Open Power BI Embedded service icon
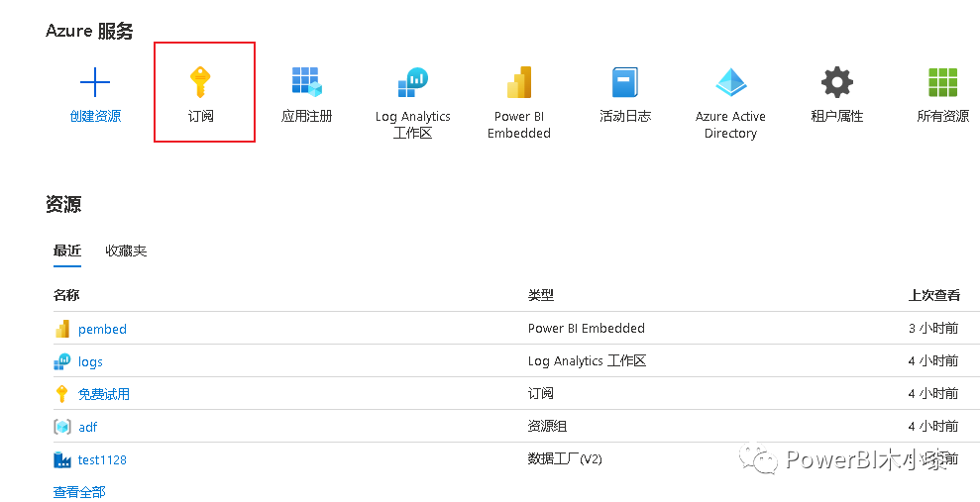 coord(519,82)
